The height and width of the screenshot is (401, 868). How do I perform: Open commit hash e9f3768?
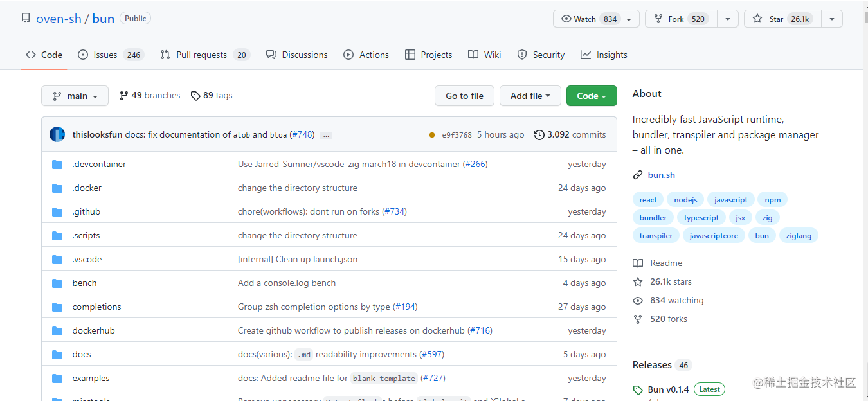(x=457, y=135)
